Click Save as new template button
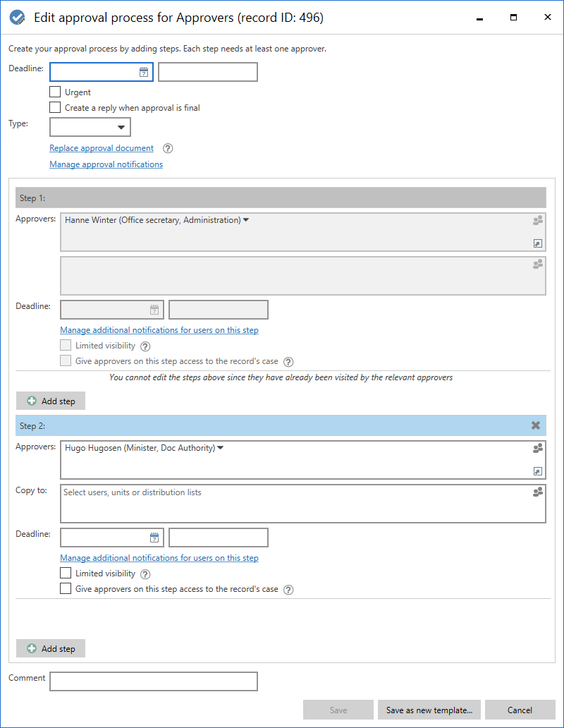Viewport: 564px width, 728px height. tap(429, 710)
